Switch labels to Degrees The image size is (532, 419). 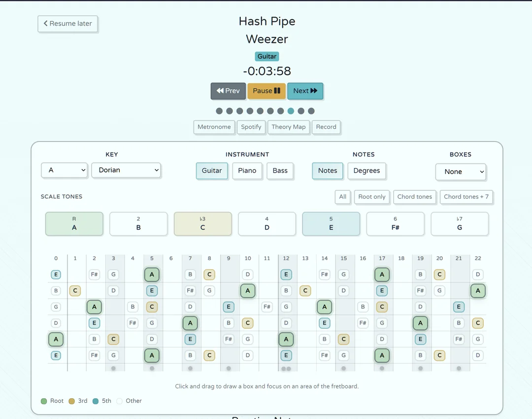366,171
